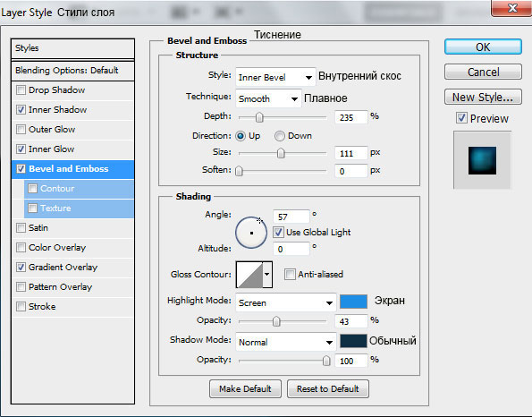Enable the Anti-aliased checkbox
Viewport: 532px width, 417px height.
point(290,274)
